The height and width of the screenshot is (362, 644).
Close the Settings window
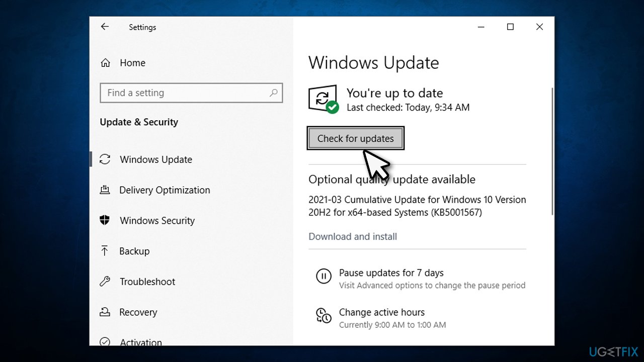pos(539,27)
